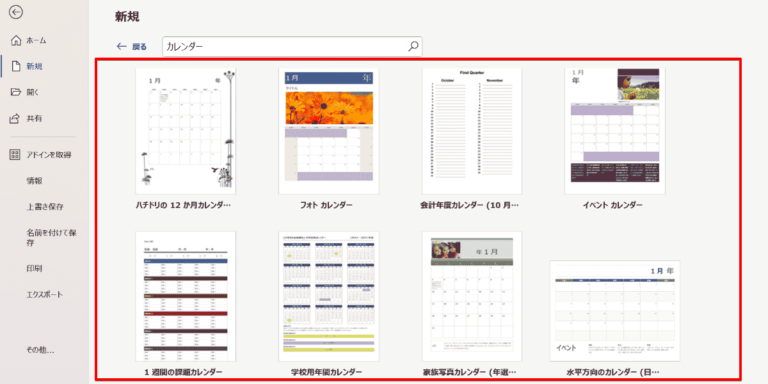Open the 情報 page
Screen dimensions: 768x384
[34, 181]
